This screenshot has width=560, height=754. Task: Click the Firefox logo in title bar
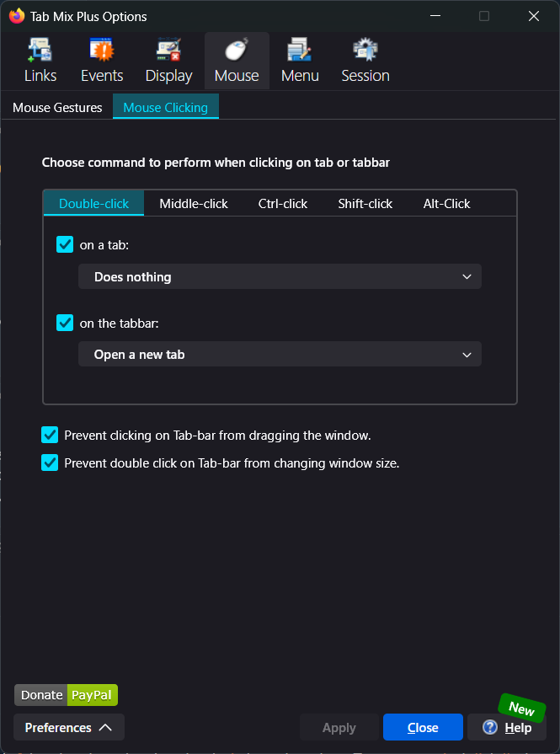pyautogui.click(x=17, y=16)
